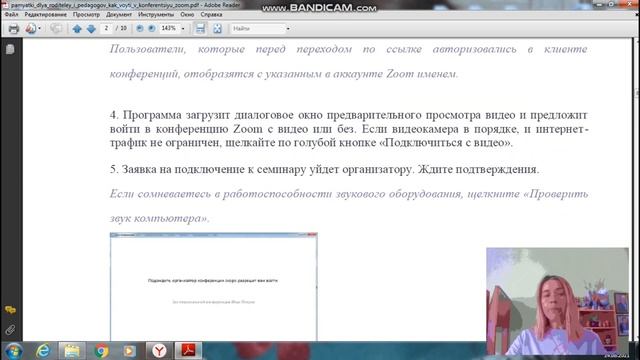Open the Окно menu
The image size is (640, 360).
[187, 14]
